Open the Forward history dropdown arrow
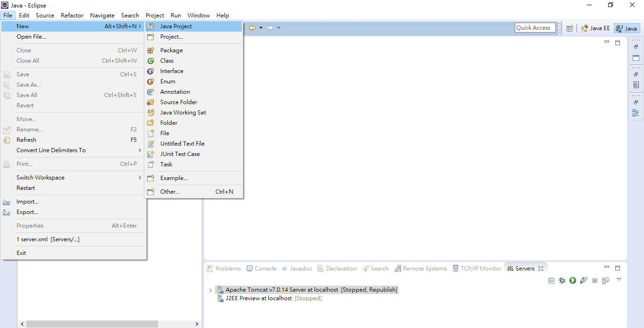The width and height of the screenshot is (644, 328). point(279,28)
